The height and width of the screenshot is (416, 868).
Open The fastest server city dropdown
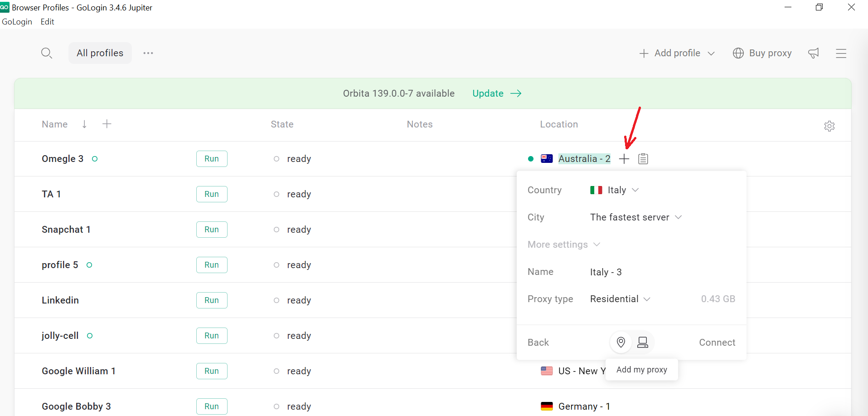[x=635, y=217]
